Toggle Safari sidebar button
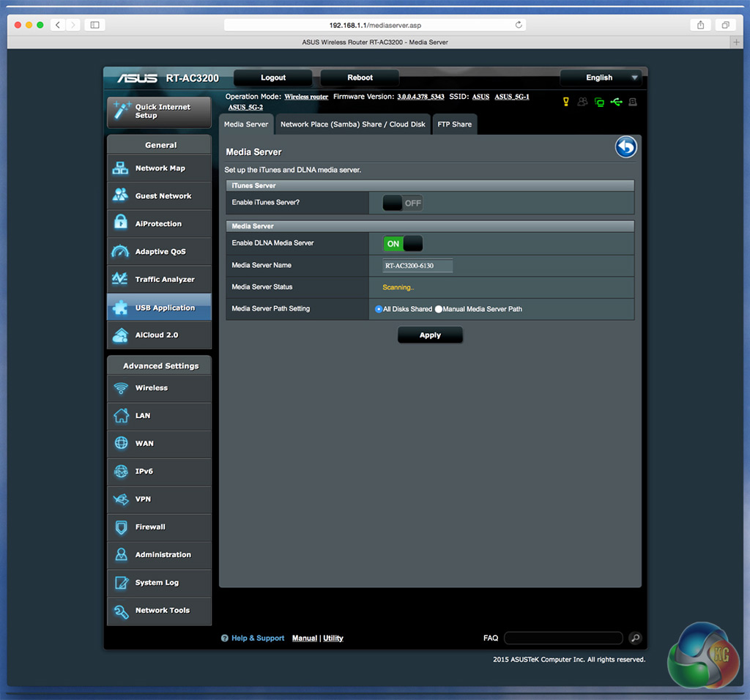Viewport: 750px width, 700px height. (94, 25)
